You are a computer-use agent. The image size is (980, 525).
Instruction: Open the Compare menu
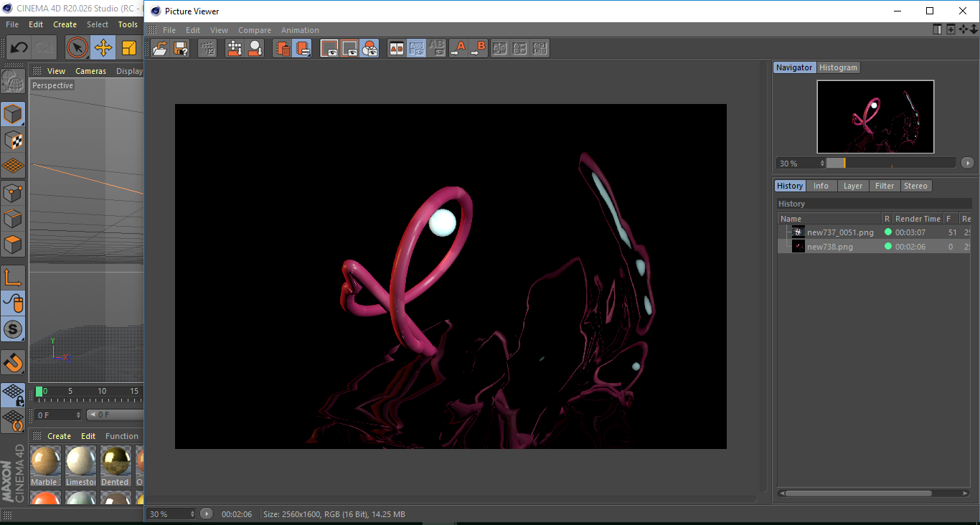[x=255, y=30]
